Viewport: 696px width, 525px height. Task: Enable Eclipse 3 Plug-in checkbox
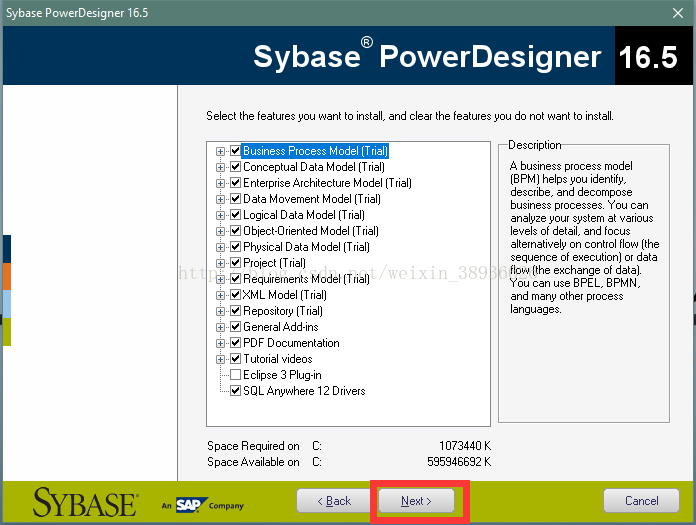pyautogui.click(x=236, y=375)
